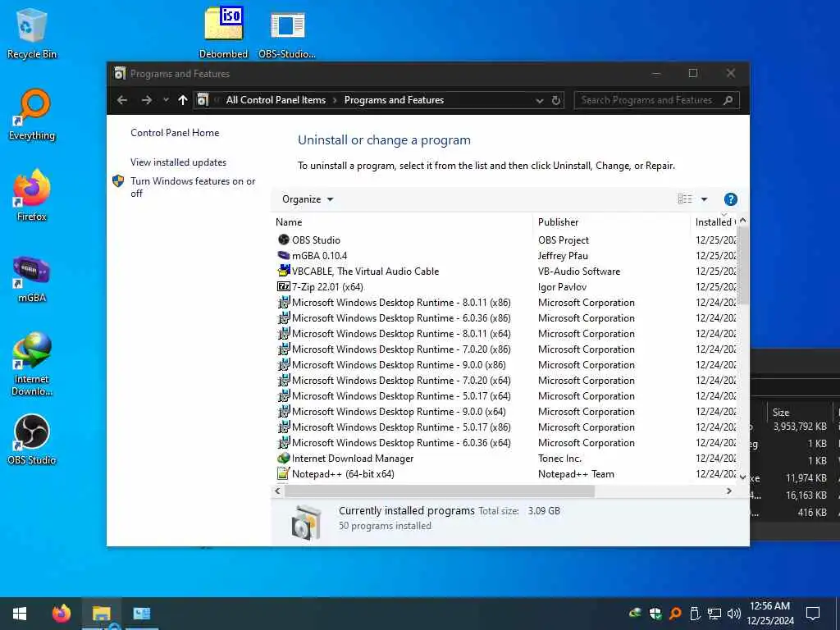
Task: Click the horizontal scrollbar right arrow
Action: (x=729, y=491)
